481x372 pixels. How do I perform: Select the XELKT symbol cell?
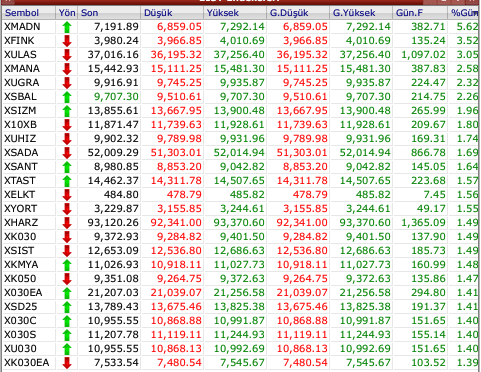29,195
